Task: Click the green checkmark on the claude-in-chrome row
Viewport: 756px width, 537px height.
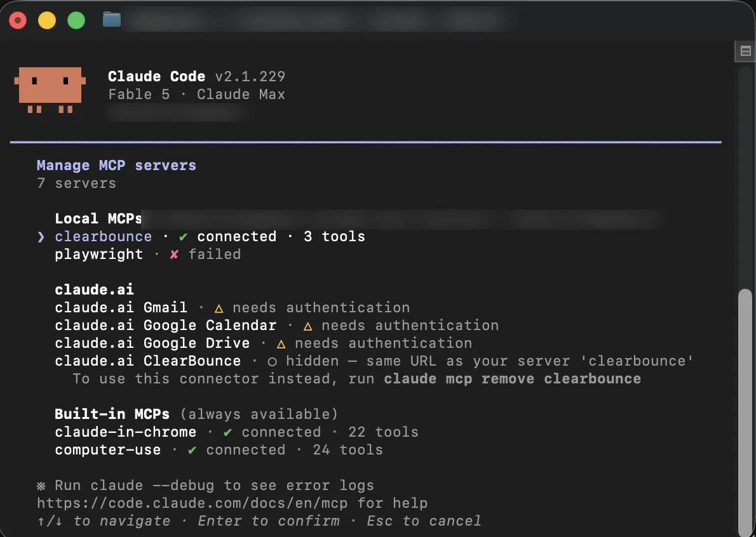Action: coord(227,432)
